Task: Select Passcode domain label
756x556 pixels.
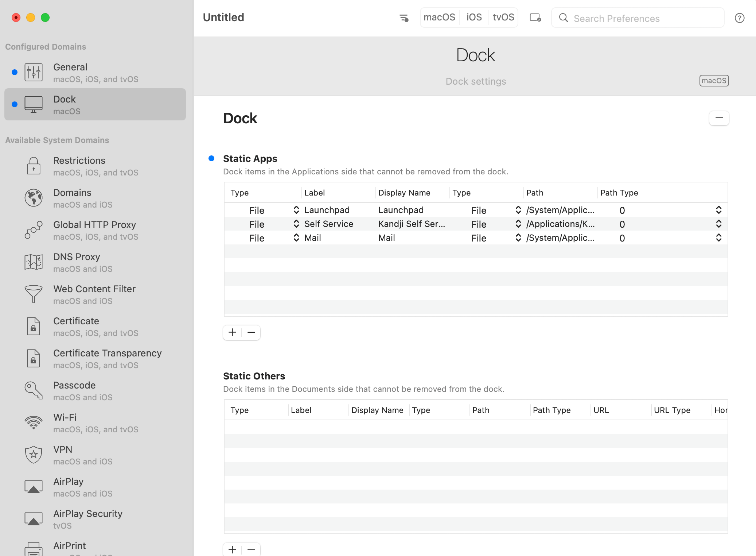Action: (x=74, y=385)
